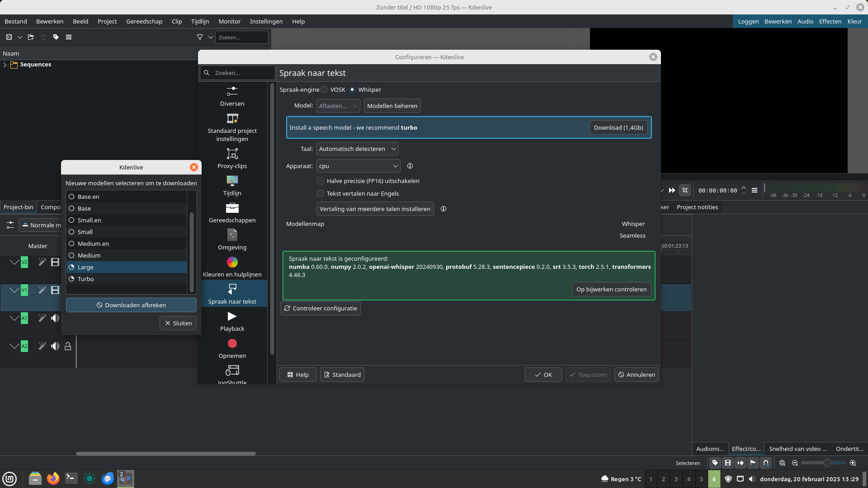868x488 pixels.
Task: Open the Gereedschappen settings category
Action: click(232, 213)
